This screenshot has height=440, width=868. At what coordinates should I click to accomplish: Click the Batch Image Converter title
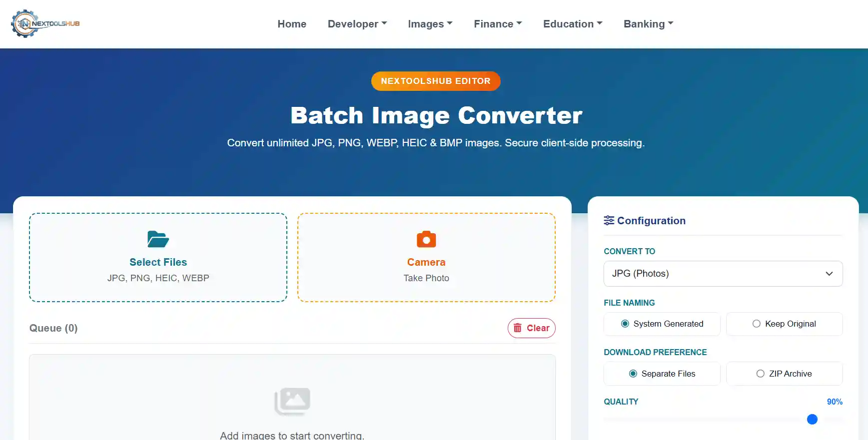pos(436,116)
